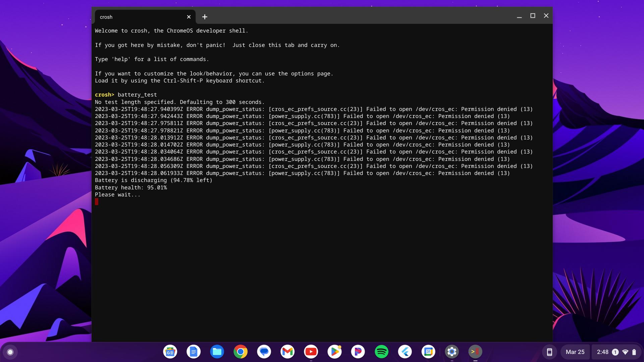This screenshot has height=362, width=644.
Task: Open Settings gear on the shelf
Action: coord(452,352)
